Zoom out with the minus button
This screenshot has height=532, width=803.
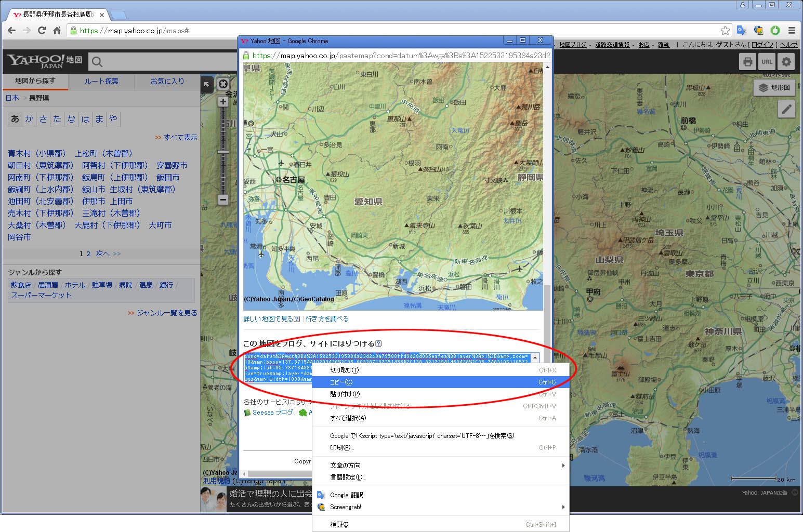coord(223,199)
